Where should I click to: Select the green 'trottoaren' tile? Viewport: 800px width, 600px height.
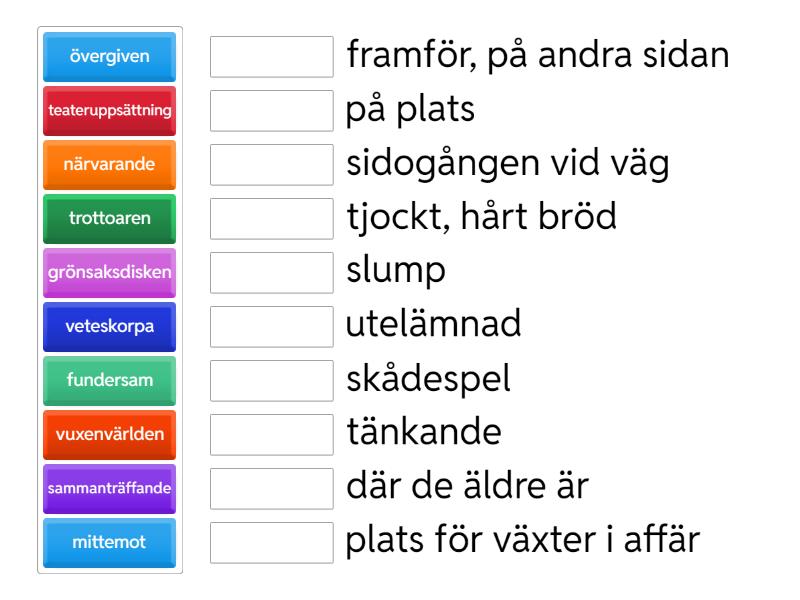point(110,219)
